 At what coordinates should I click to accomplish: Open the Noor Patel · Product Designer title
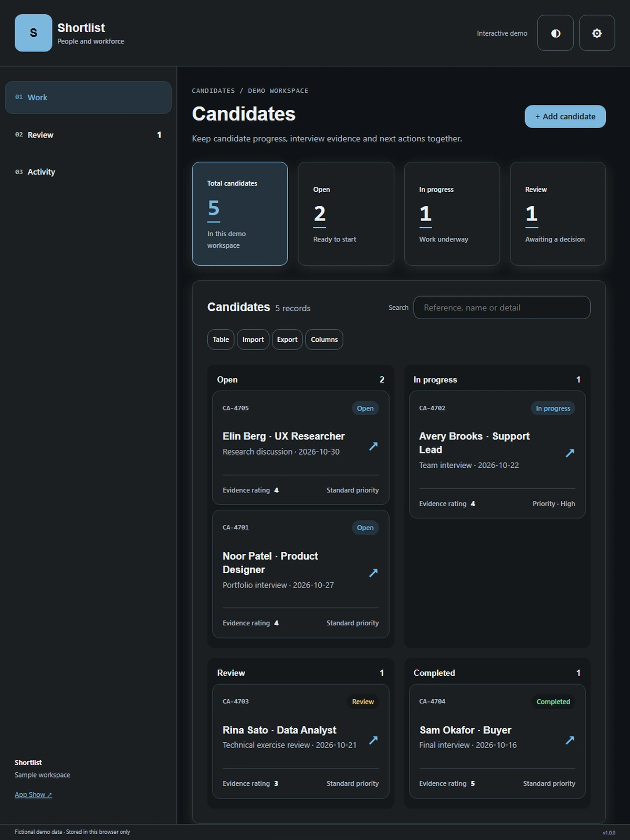pos(270,563)
